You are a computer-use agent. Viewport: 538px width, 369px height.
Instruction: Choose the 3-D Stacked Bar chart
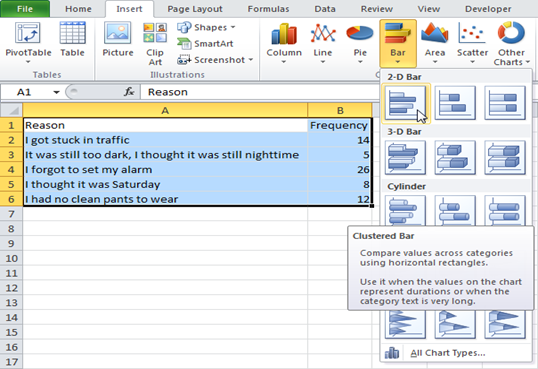click(x=455, y=158)
